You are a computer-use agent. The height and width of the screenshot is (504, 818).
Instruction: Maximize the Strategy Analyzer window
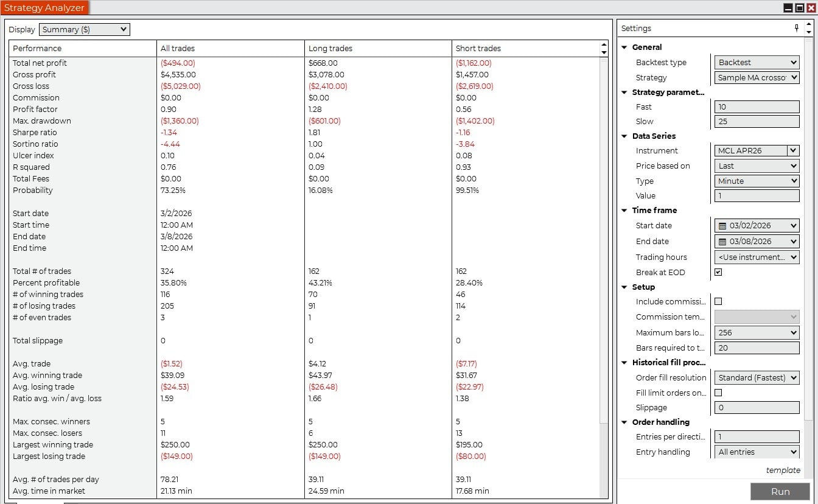(800, 8)
